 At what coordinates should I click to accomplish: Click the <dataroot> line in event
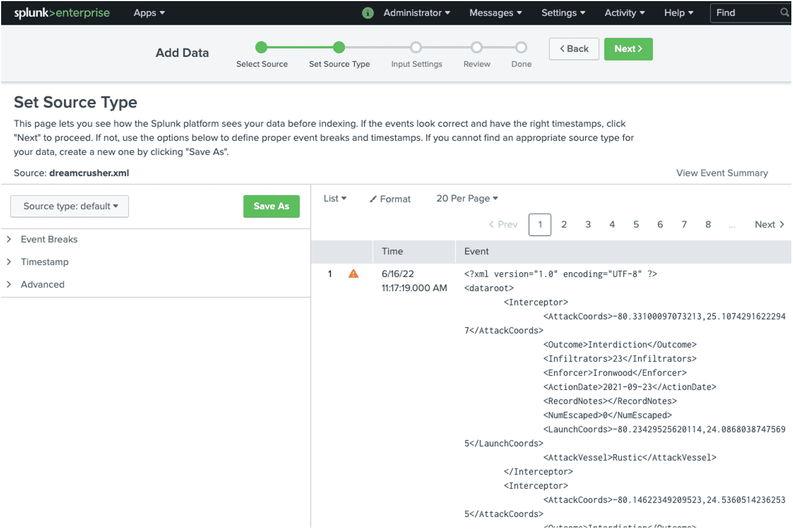point(489,288)
